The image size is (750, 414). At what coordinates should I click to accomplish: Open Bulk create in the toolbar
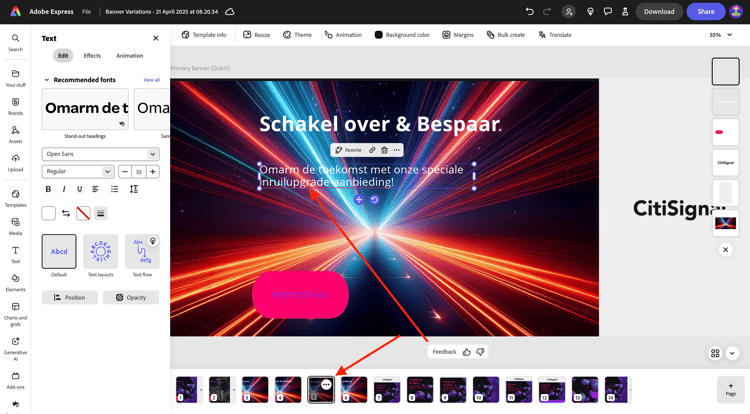(506, 35)
